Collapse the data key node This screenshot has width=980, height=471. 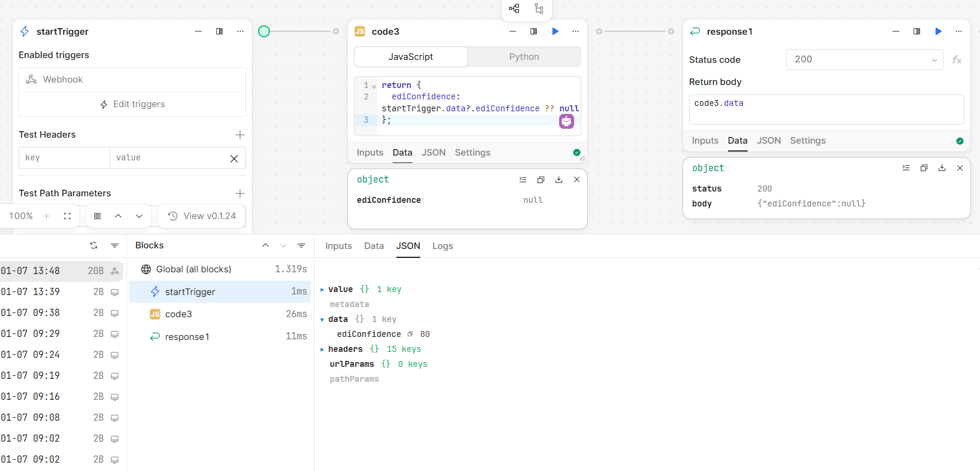pyautogui.click(x=322, y=320)
